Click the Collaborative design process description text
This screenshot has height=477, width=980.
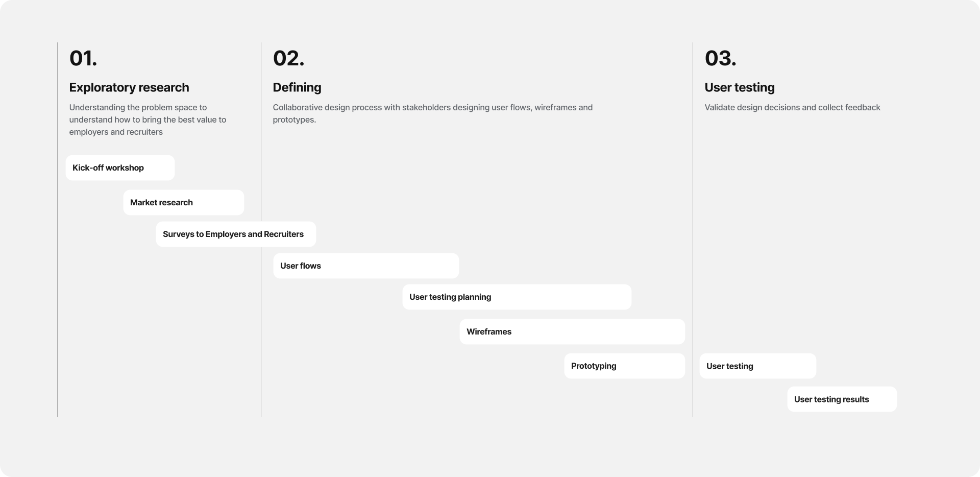(x=433, y=113)
